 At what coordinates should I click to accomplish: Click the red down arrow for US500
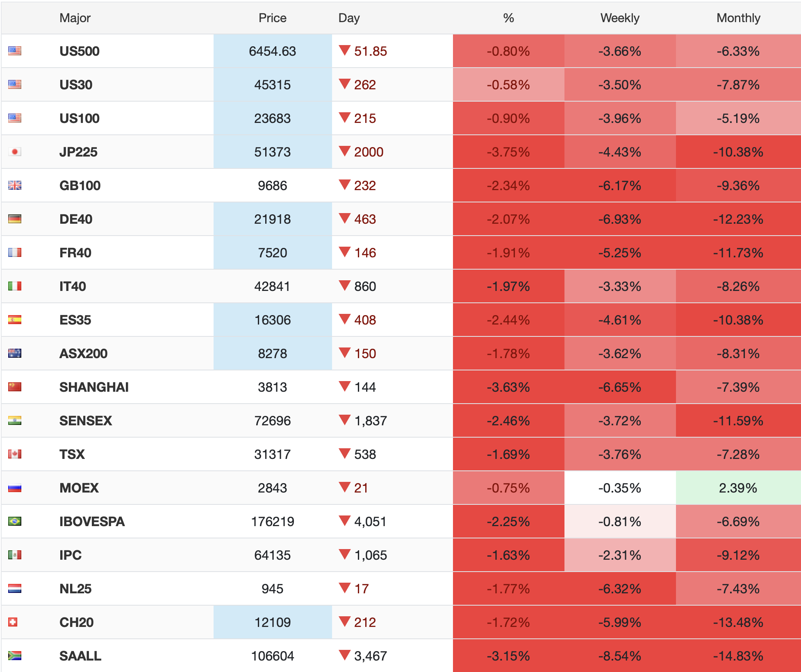345,51
